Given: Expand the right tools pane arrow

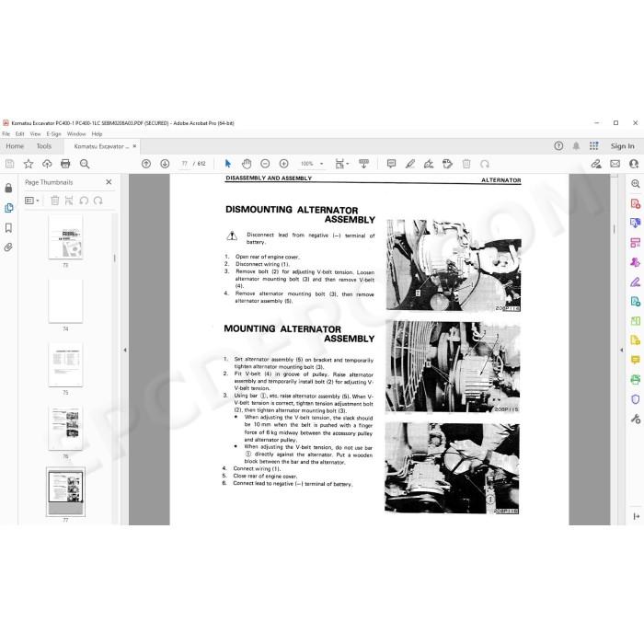Looking at the screenshot, I should tap(621, 350).
